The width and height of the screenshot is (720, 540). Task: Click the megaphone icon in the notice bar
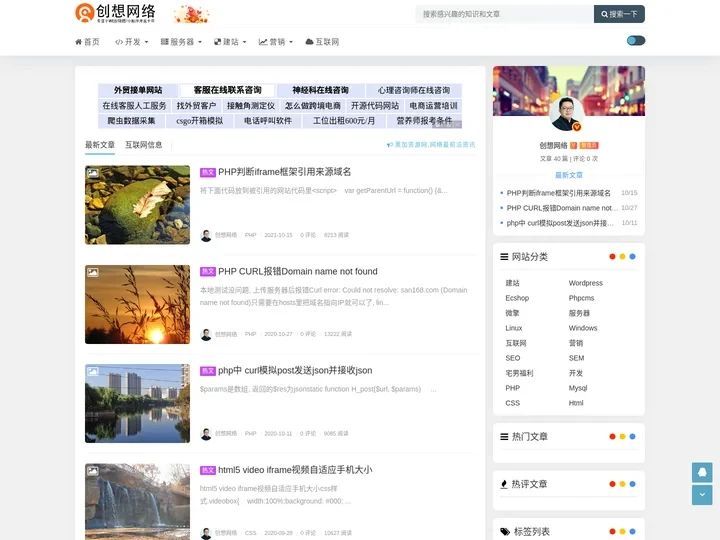tap(390, 145)
